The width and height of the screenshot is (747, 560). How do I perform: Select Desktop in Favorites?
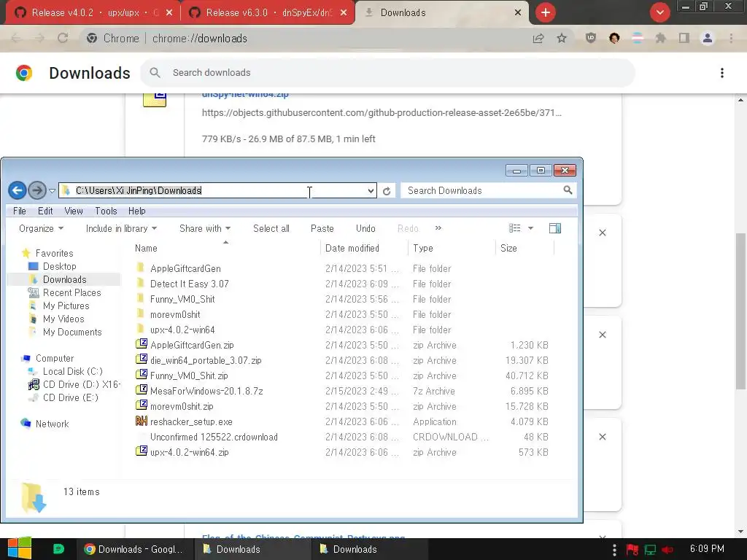coord(60,266)
